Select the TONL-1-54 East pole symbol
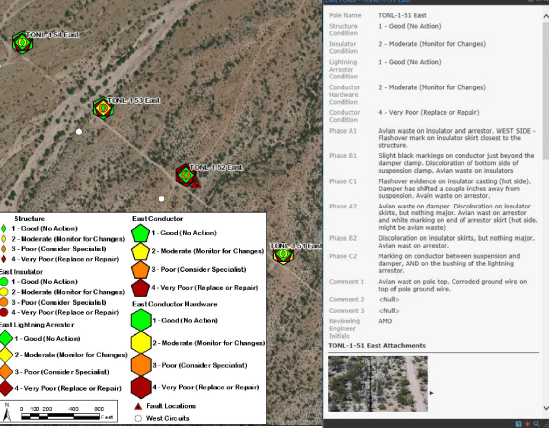The image size is (549, 428). [x=22, y=43]
